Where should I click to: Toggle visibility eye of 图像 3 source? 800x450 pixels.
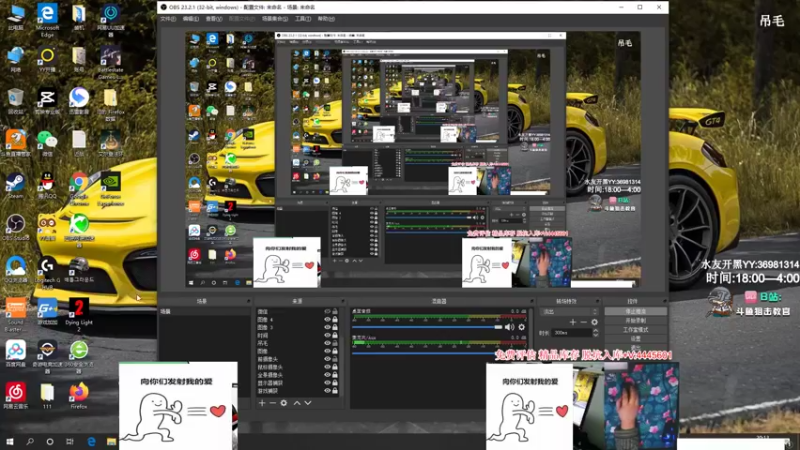point(328,328)
